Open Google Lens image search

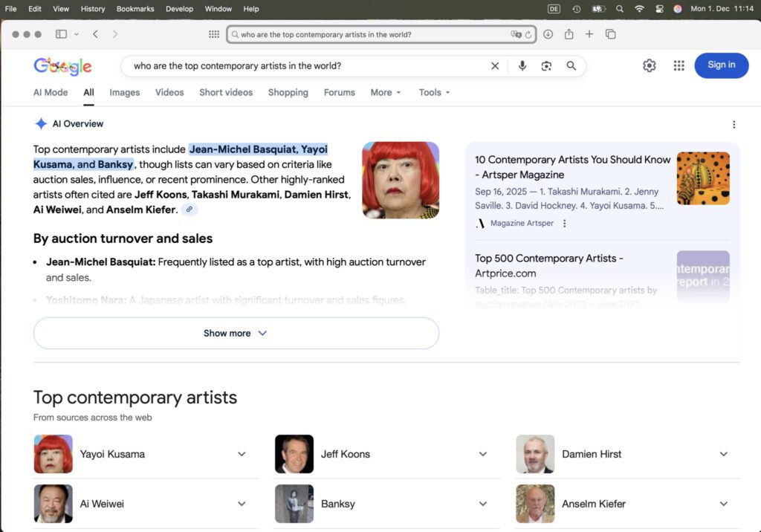[x=546, y=65]
